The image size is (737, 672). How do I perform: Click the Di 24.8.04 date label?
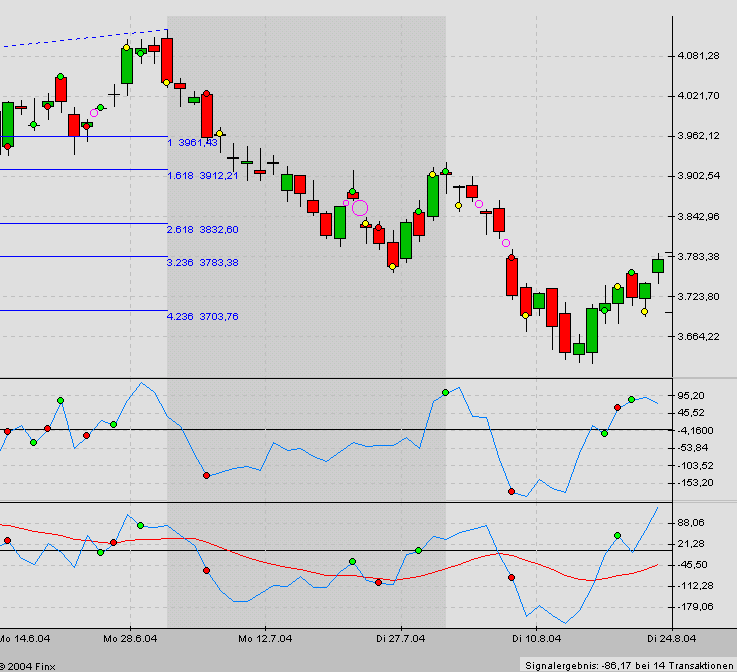pos(671,637)
